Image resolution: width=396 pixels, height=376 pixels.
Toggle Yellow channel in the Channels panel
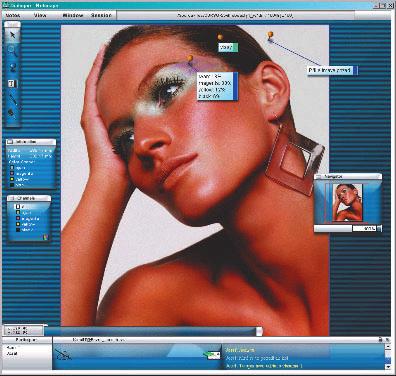[18, 224]
